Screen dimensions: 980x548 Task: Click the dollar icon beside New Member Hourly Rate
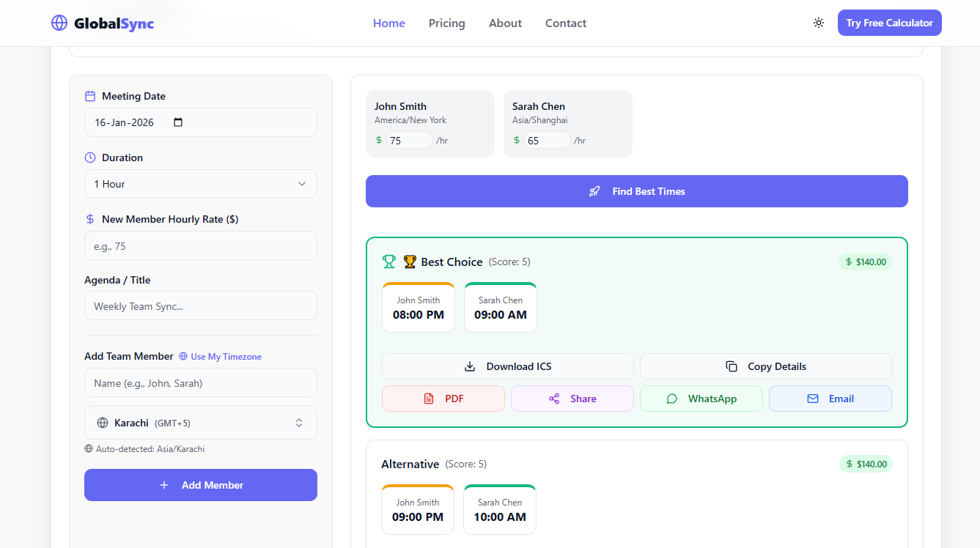tap(89, 218)
